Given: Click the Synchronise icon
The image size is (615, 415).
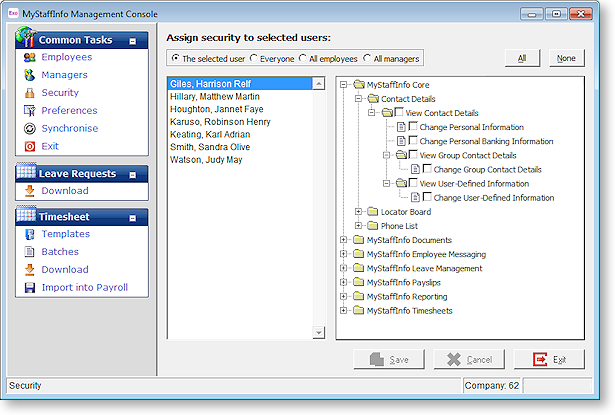Looking at the screenshot, I should [28, 129].
